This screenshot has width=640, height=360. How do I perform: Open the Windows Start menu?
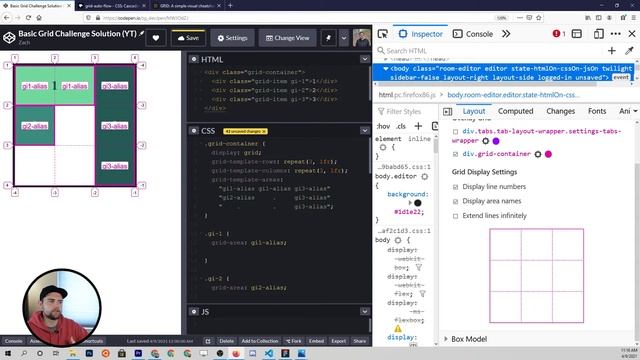click(x=7, y=353)
